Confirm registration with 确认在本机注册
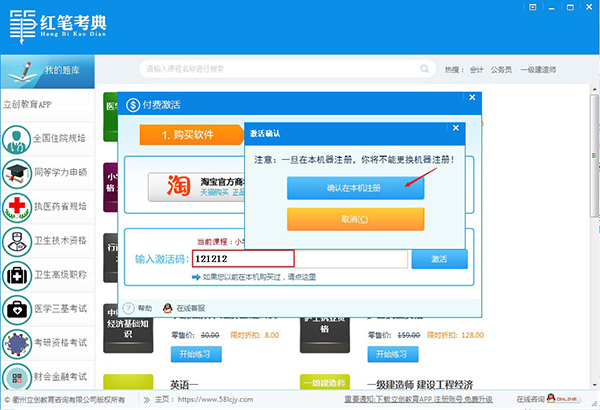The width and height of the screenshot is (600, 410). coord(355,188)
